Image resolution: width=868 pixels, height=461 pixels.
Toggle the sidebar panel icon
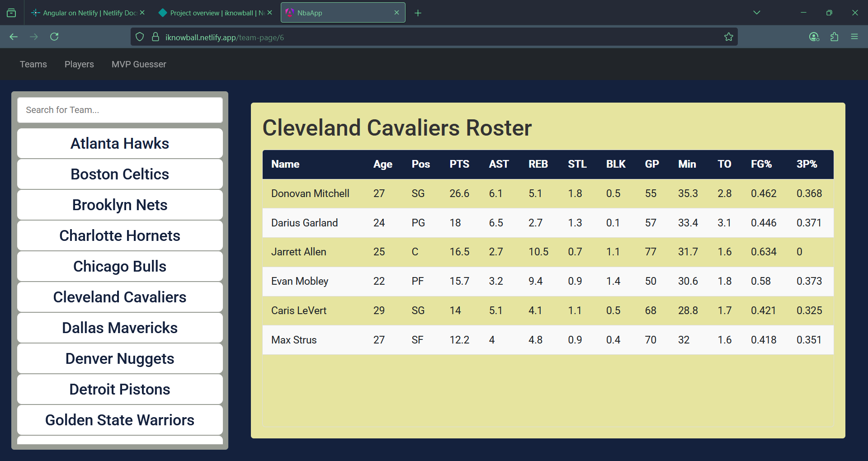pyautogui.click(x=11, y=13)
